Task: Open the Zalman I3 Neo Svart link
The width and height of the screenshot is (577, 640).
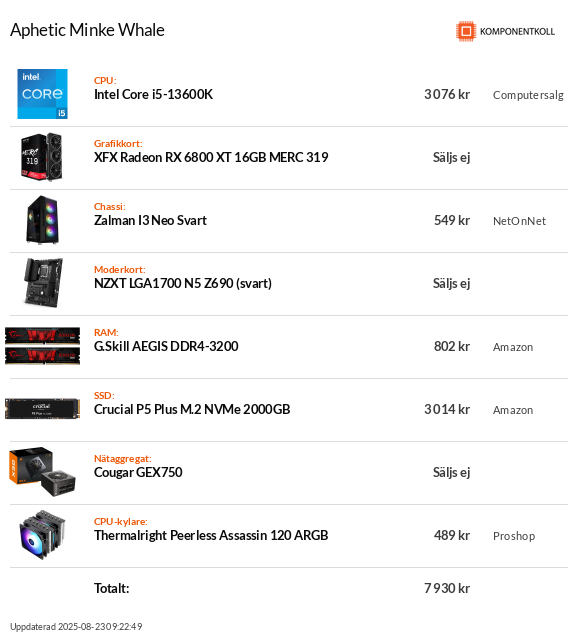Action: [x=150, y=220]
